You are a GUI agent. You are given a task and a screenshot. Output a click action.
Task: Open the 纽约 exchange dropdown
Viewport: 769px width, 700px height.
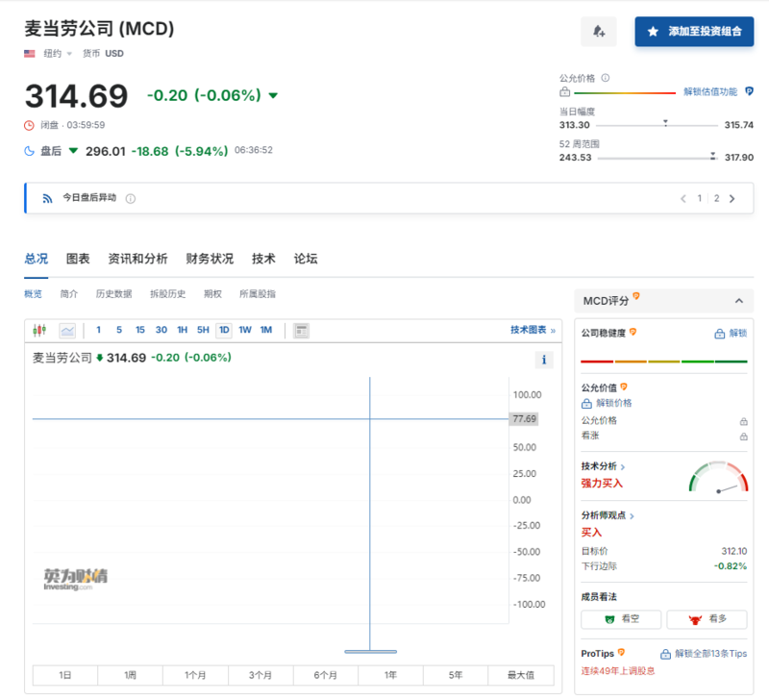coord(58,54)
